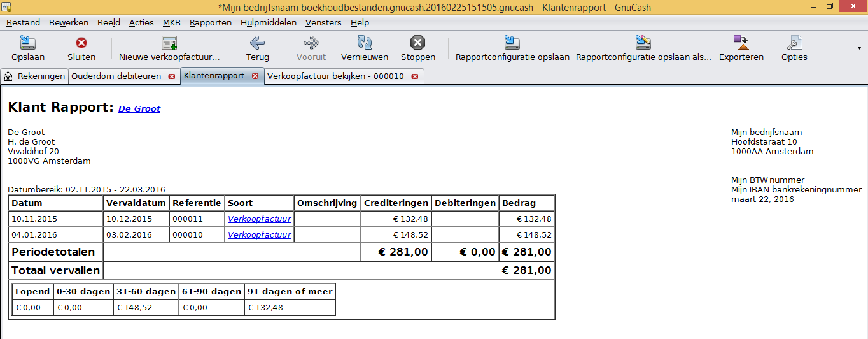Export the report via Exporteren icon
Screen dimensions: 868x339
click(741, 43)
